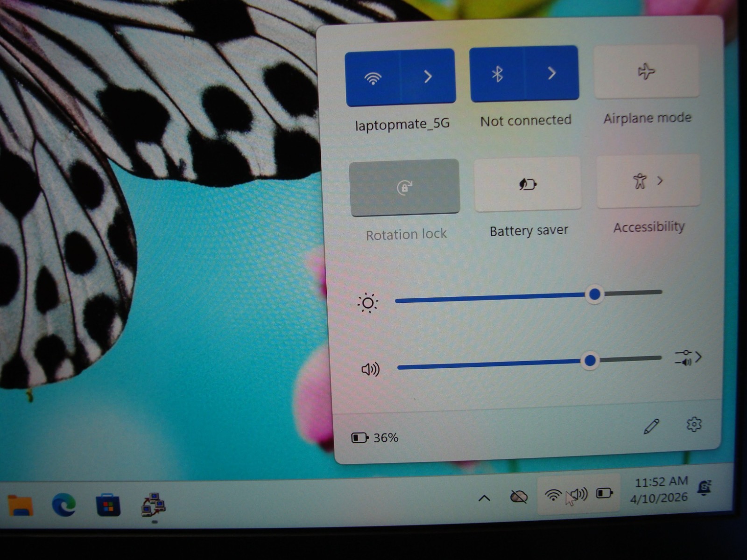The image size is (747, 560).
Task: Click the Wi-Fi tray icon
Action: [x=553, y=495]
